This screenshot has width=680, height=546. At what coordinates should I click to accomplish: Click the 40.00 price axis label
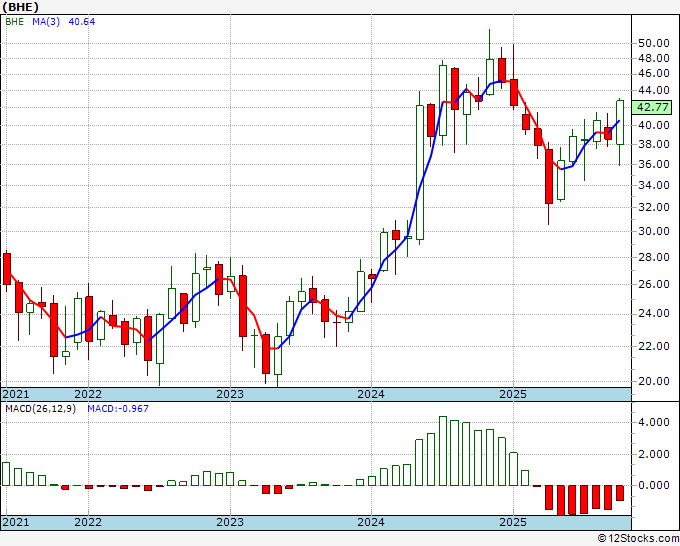tap(653, 125)
